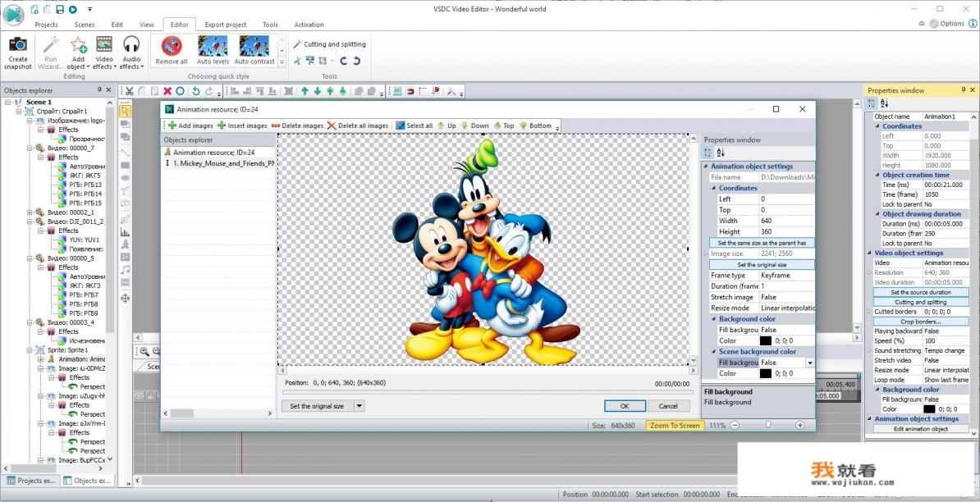Click the play preview icon in quick access toolbar
980x502 pixels.
pos(73,9)
